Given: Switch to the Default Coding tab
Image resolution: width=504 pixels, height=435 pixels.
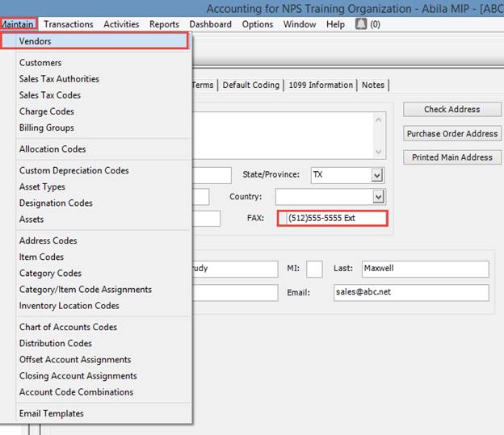Looking at the screenshot, I should tap(250, 85).
